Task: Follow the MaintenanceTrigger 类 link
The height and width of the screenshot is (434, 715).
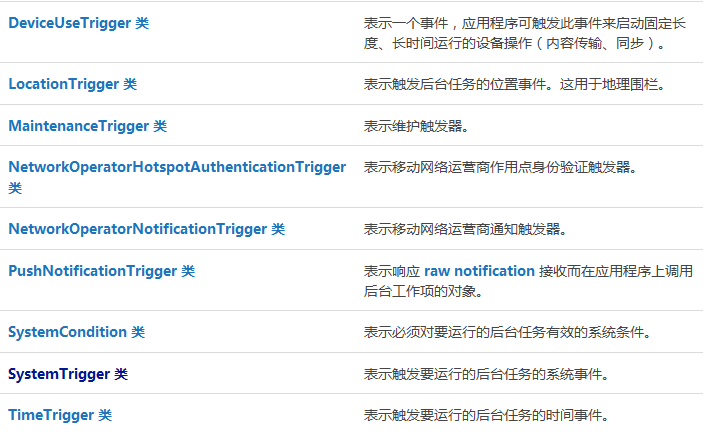Action: tap(88, 126)
